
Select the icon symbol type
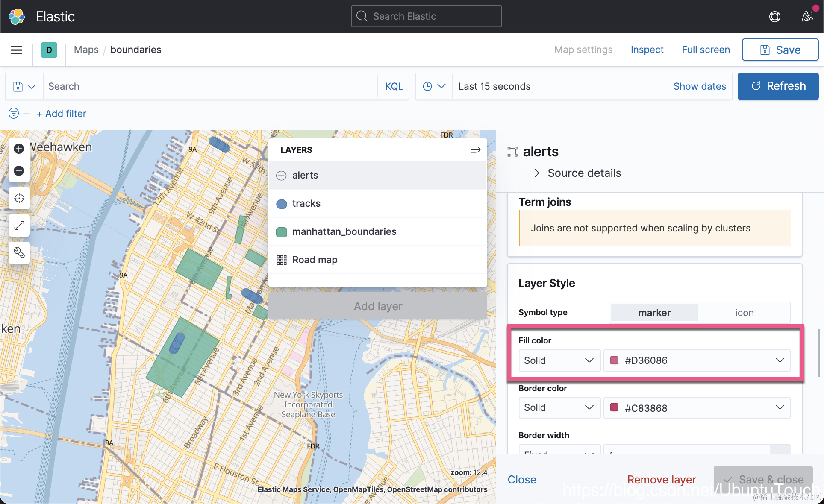(744, 313)
